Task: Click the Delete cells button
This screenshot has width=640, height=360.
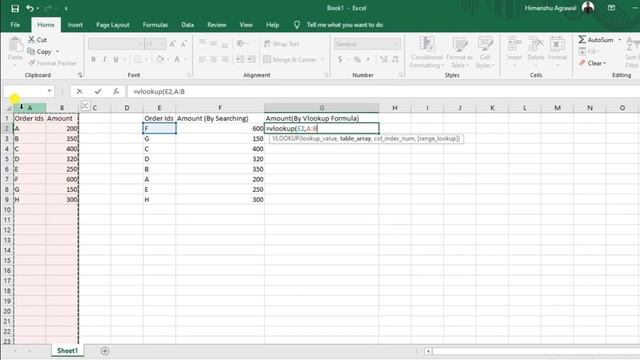Action: [536, 51]
